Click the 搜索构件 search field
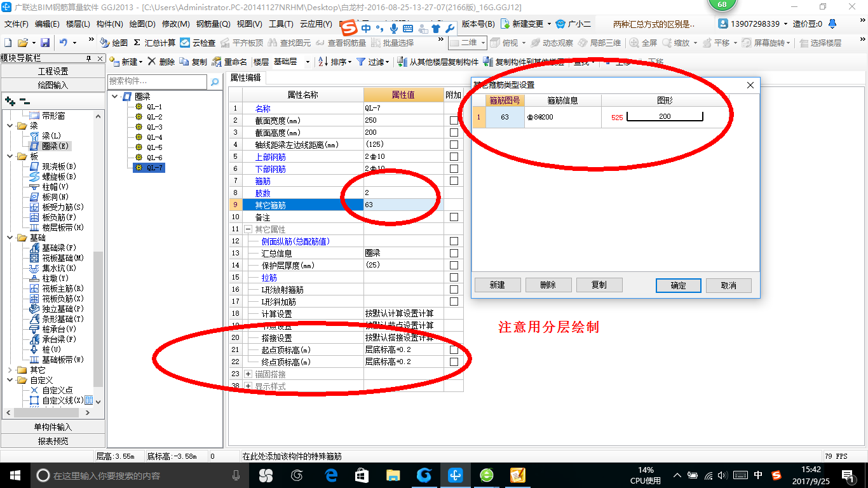 click(x=157, y=81)
